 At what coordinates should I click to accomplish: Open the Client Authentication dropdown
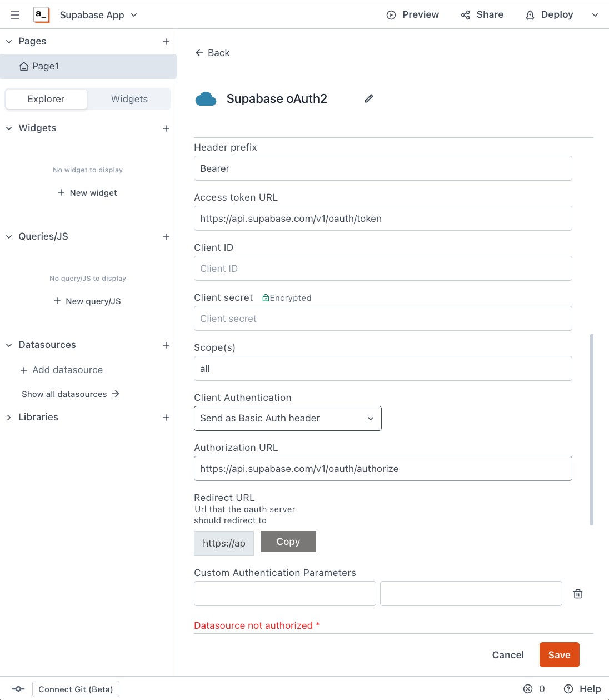(x=287, y=418)
